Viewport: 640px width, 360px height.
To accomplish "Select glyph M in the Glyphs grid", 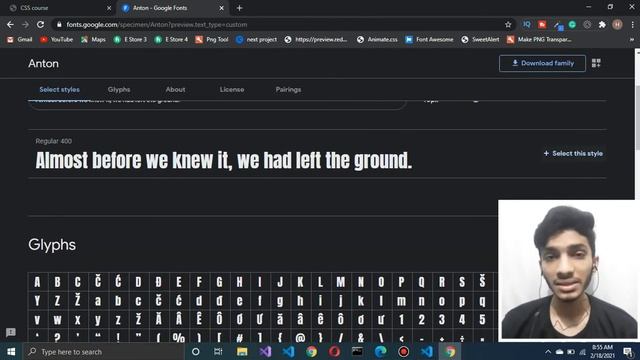I will click(340, 282).
